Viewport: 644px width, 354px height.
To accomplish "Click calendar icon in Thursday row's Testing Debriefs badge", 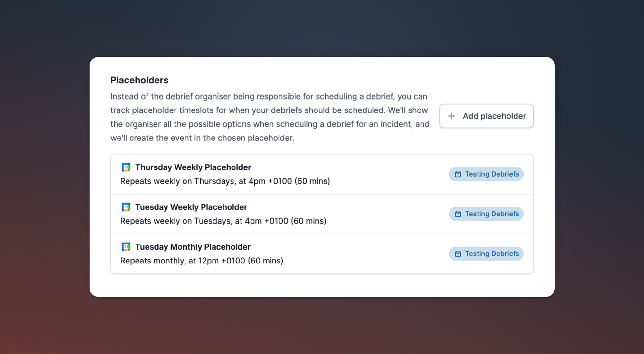I will (x=458, y=174).
